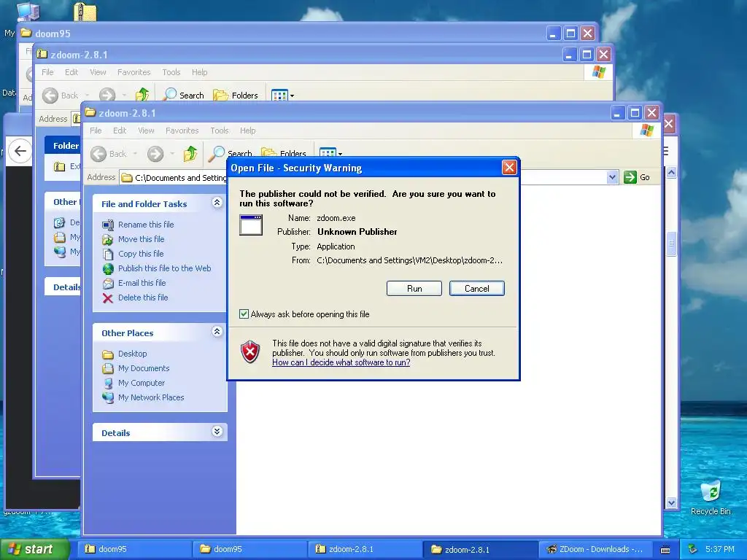Click the address bar path in front window

pos(181,178)
